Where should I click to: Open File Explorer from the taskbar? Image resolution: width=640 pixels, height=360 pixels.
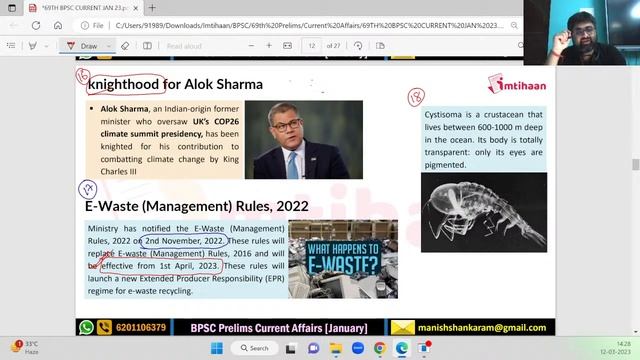click(336, 348)
